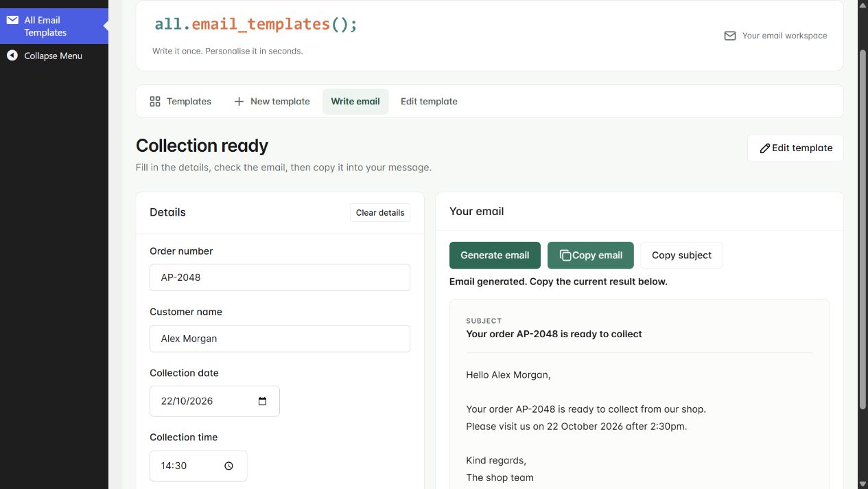Screen dimensions: 868x489
Task: Go to the Edit template tab
Action: pyautogui.click(x=429, y=102)
